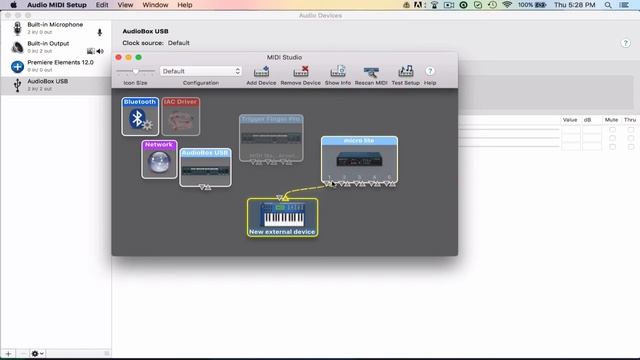This screenshot has width=640, height=360.
Task: Click add device plus button in sidebar
Action: coord(9,353)
